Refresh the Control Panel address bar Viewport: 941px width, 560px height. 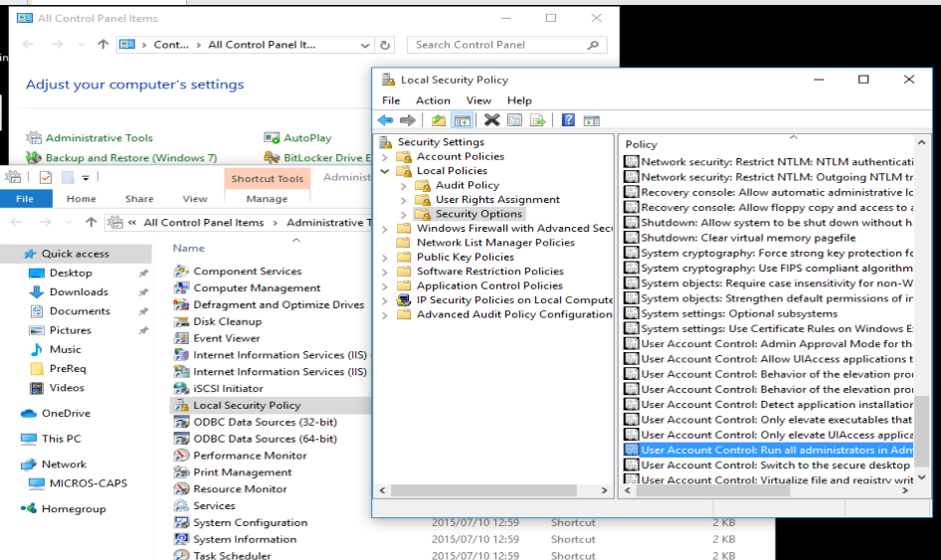386,45
